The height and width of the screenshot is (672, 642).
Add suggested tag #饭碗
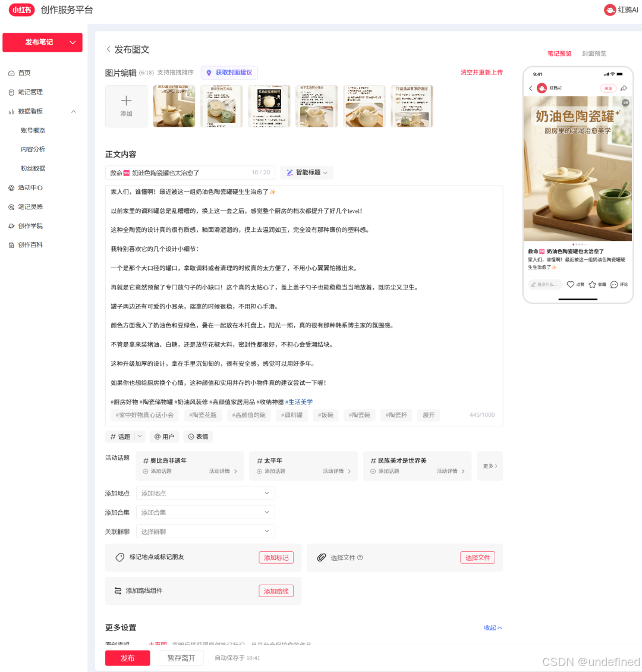tap(326, 415)
